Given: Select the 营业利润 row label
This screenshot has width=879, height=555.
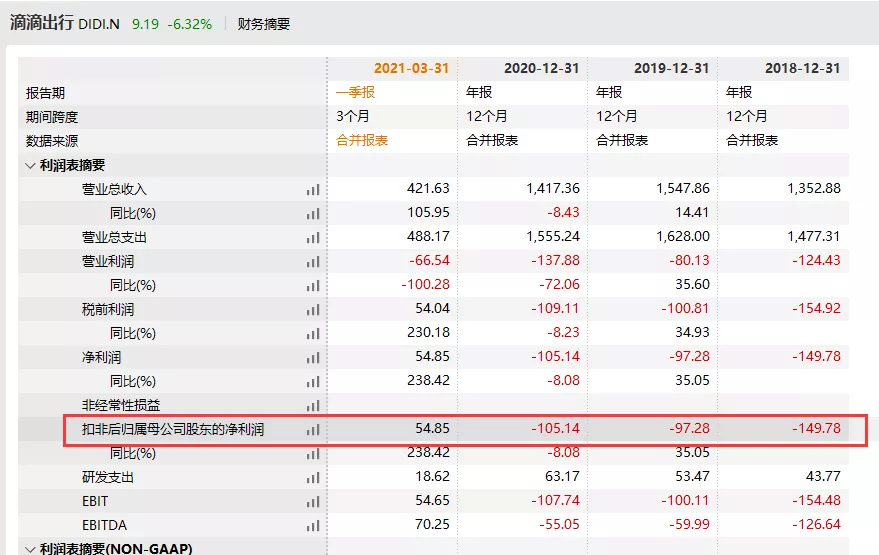Looking at the screenshot, I should point(108,262).
